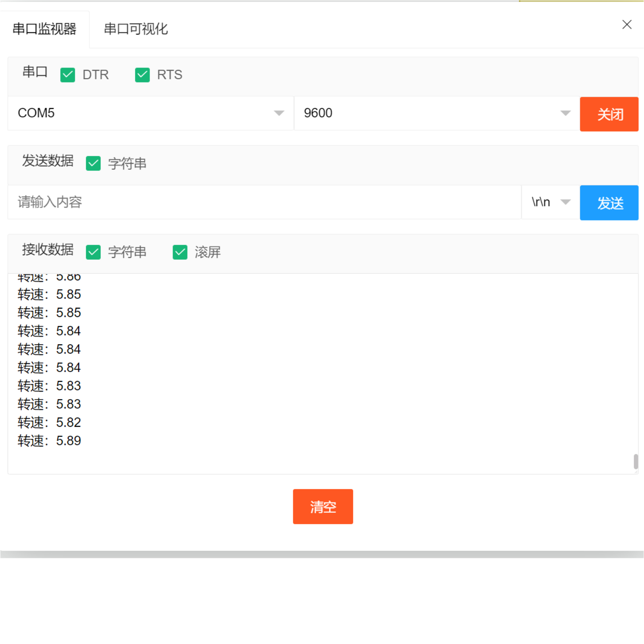This screenshot has width=644, height=644.
Task: Select the 串口监视器 tab
Action: (45, 29)
